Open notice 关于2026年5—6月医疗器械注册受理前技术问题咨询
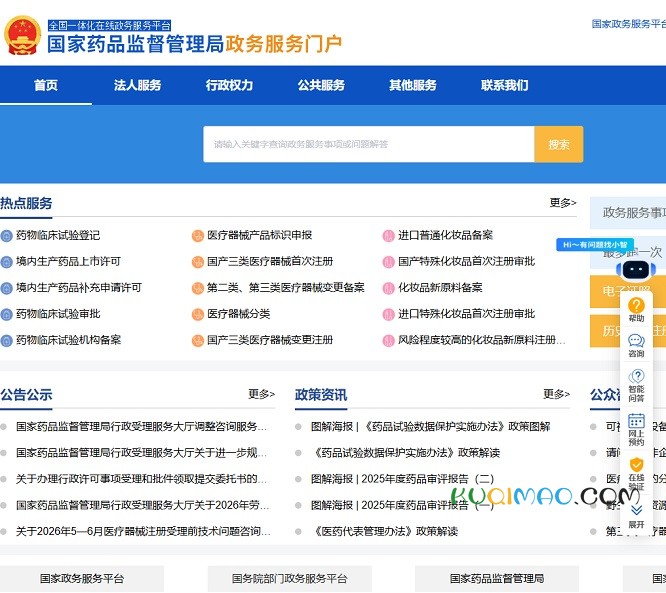The image size is (666, 593). 143,531
